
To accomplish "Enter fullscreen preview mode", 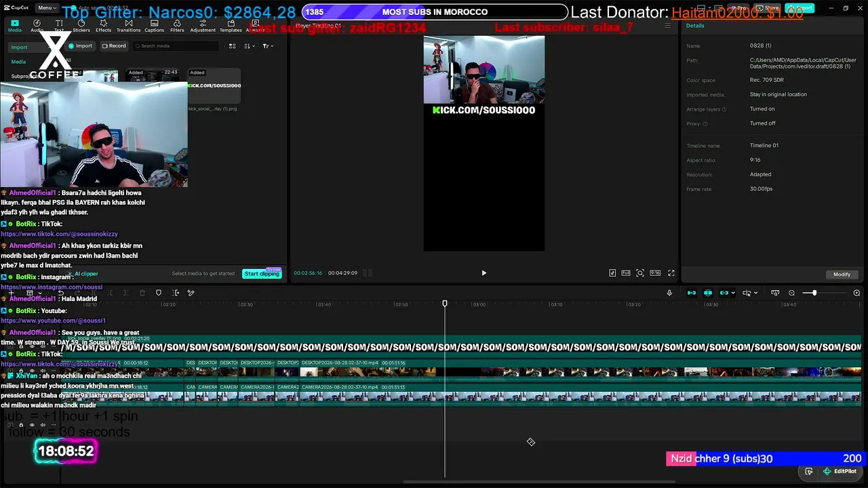I will [671, 273].
